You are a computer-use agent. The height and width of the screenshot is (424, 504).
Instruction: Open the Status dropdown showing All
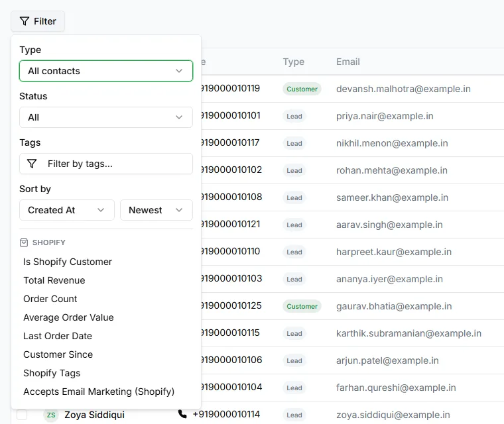pyautogui.click(x=106, y=117)
